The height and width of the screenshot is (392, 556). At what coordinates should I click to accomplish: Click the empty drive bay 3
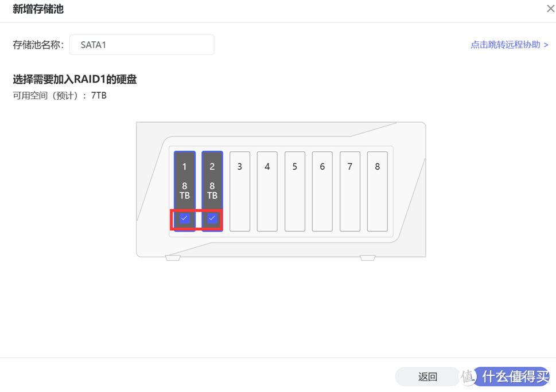click(239, 191)
